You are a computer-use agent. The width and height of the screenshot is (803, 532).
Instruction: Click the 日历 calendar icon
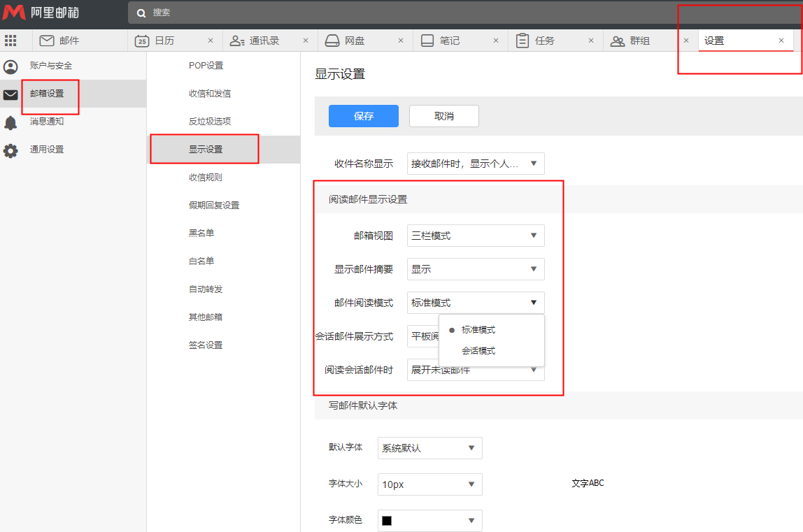coord(142,41)
